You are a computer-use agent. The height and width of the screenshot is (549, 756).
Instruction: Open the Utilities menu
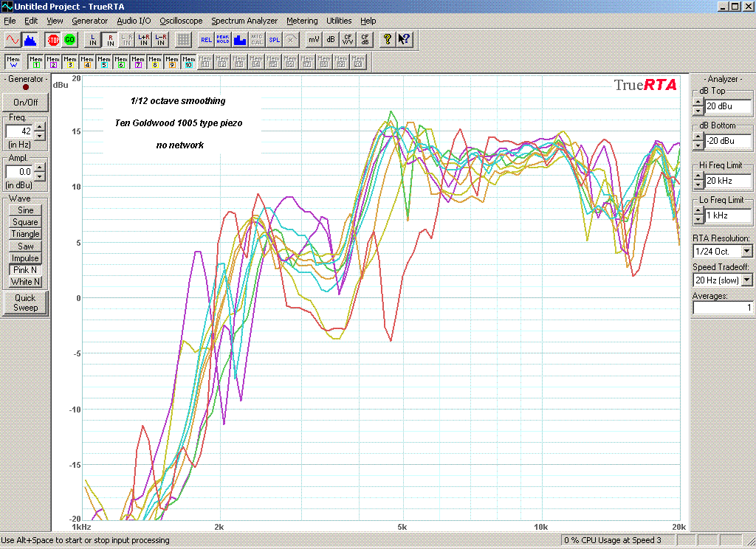click(339, 21)
